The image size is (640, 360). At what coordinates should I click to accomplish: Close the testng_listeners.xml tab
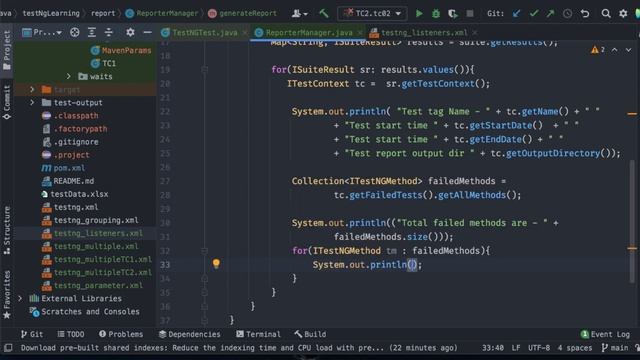point(475,33)
